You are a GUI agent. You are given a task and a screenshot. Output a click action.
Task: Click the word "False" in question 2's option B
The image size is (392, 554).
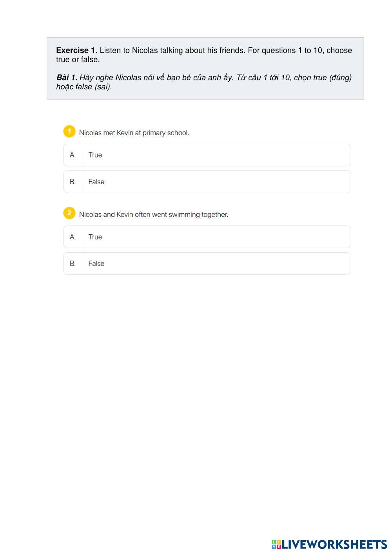pos(96,264)
